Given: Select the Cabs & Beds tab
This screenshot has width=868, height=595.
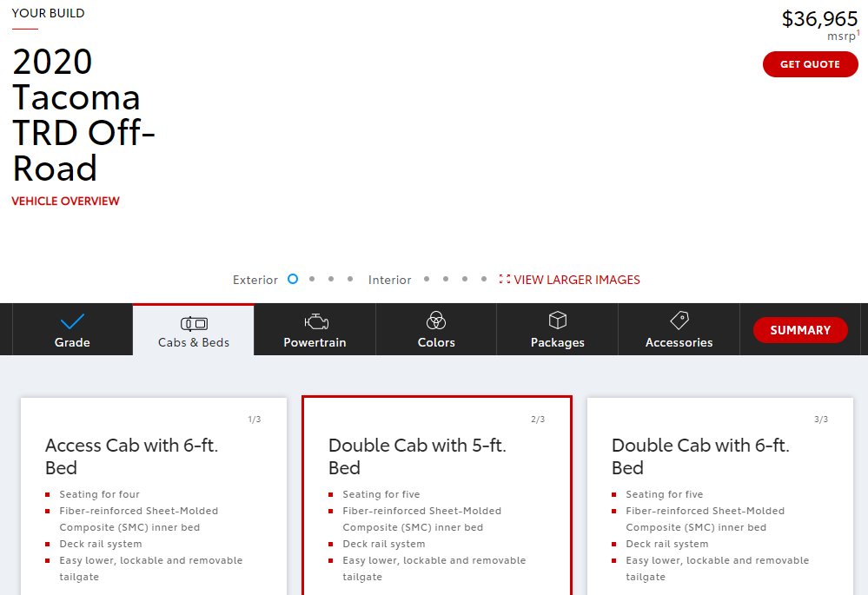Looking at the screenshot, I should point(193,330).
